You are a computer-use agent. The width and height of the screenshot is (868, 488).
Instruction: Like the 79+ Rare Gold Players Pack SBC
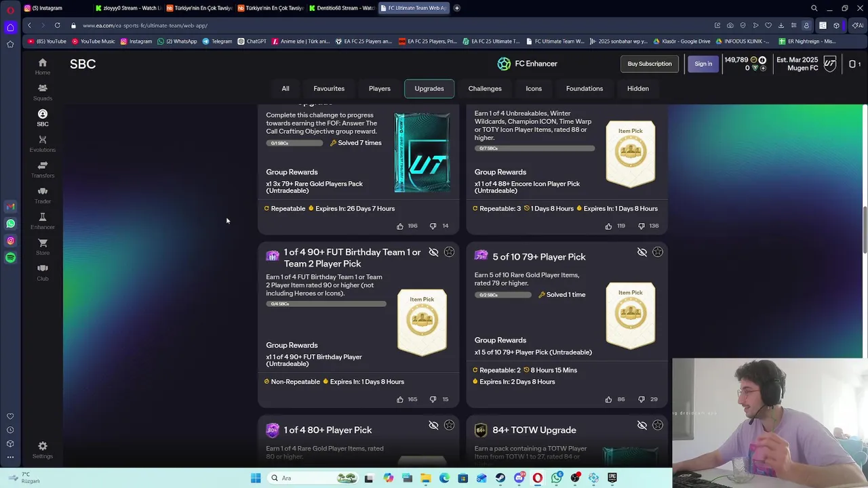click(x=400, y=226)
